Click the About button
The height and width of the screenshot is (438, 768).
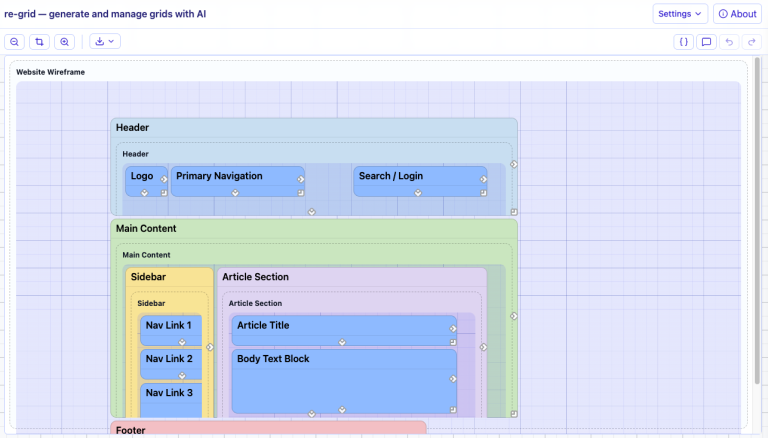pyautogui.click(x=737, y=14)
